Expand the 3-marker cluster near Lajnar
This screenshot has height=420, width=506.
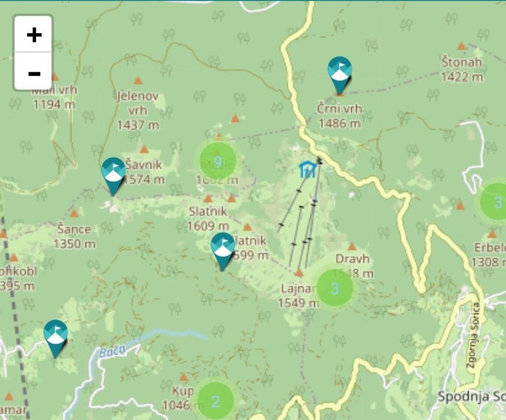pyautogui.click(x=335, y=288)
